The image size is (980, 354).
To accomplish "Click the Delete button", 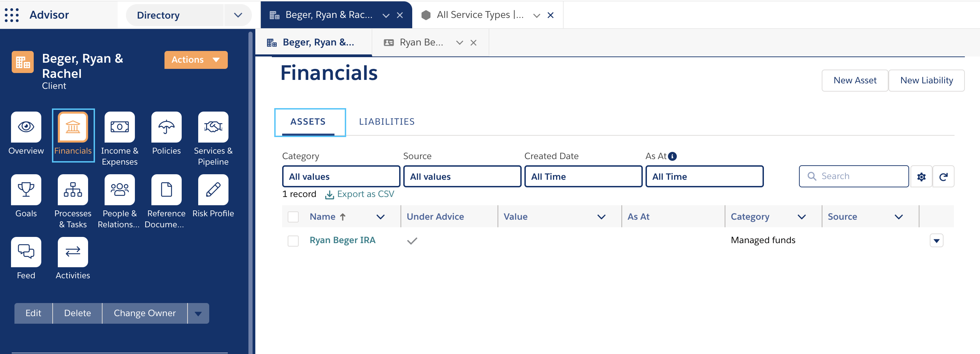I will (x=78, y=313).
